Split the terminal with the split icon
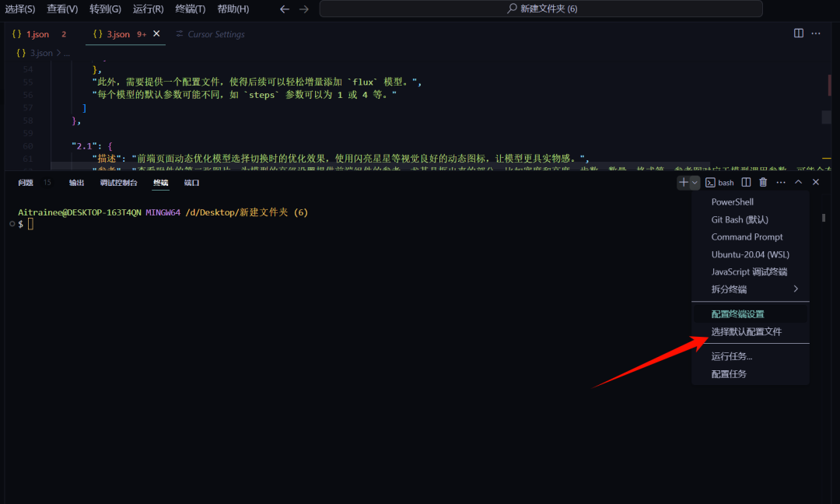 tap(746, 182)
